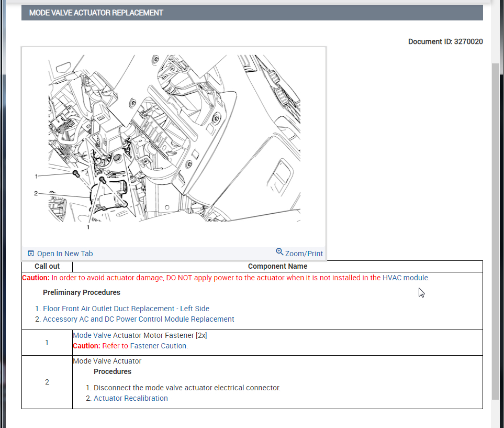Click 'Actuator Motor Fastener [2x]' text

click(x=160, y=335)
